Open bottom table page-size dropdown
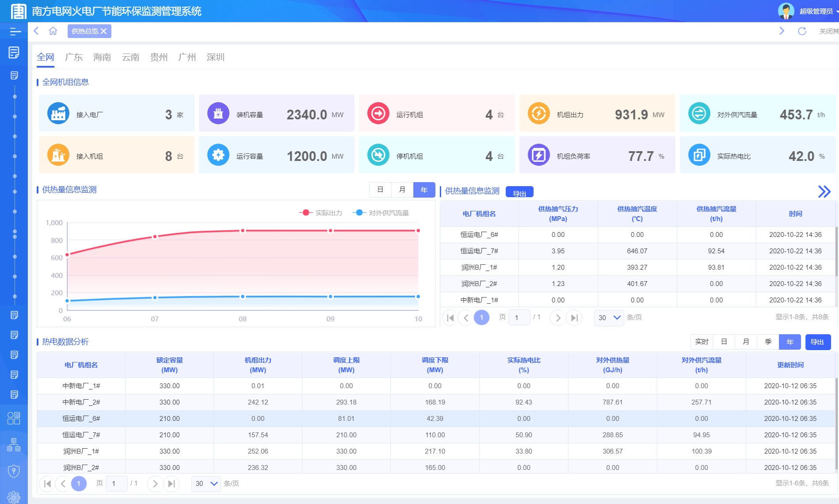 (206, 484)
